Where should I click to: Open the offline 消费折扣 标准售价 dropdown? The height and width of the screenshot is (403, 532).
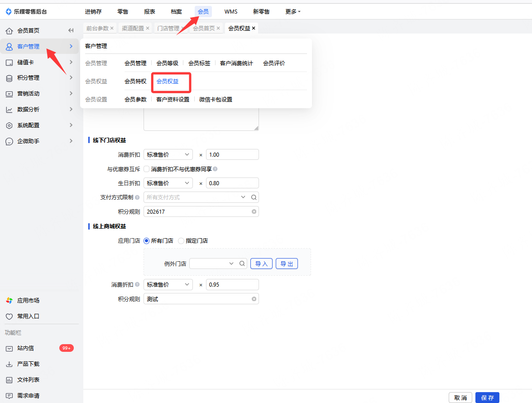click(x=168, y=155)
